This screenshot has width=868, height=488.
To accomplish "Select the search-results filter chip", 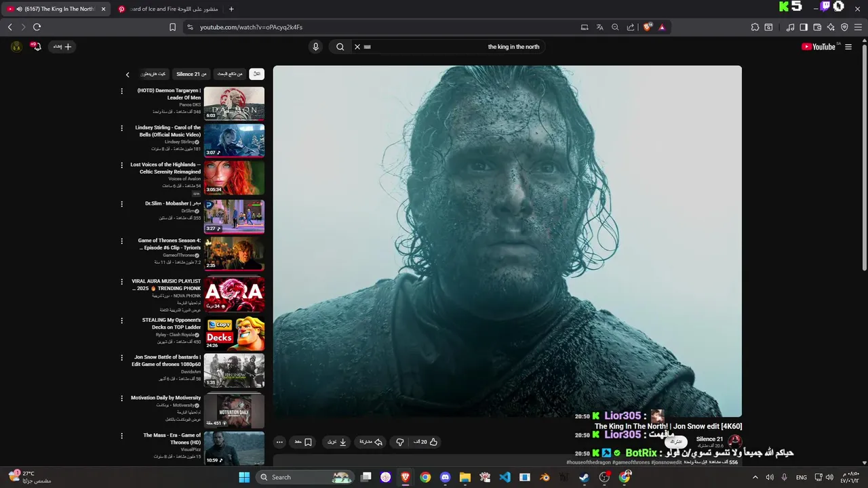I will 230,74.
